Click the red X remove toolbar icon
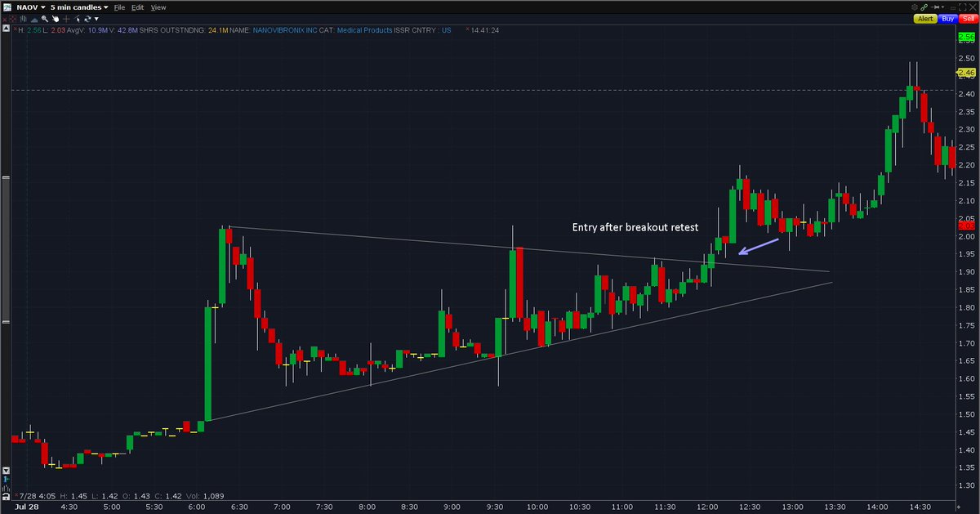 coord(4,20)
